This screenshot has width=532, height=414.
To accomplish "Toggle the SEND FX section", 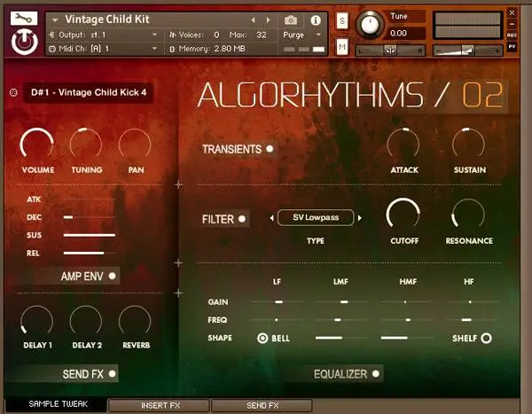I will point(112,373).
